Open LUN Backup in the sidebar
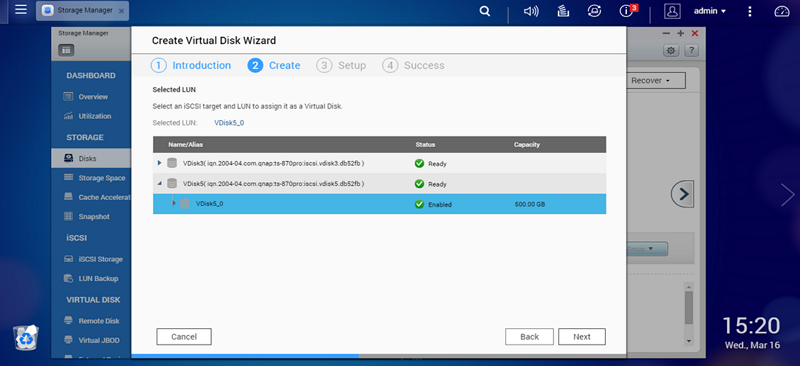The image size is (800, 366). pos(98,278)
